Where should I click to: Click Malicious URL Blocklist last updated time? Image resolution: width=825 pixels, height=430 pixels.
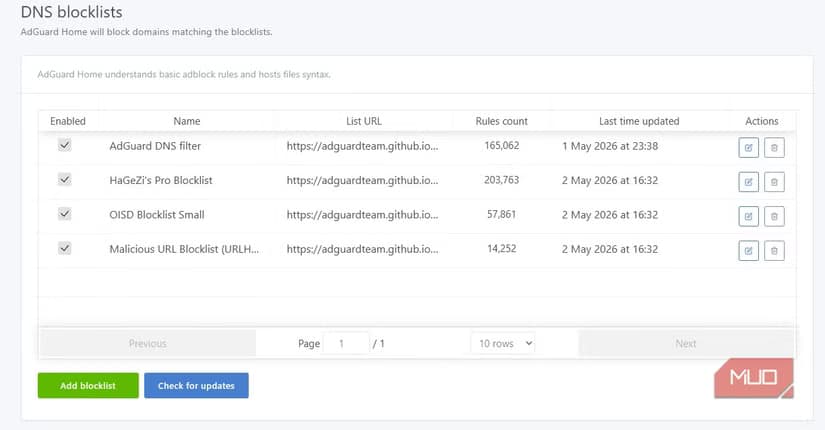click(610, 249)
